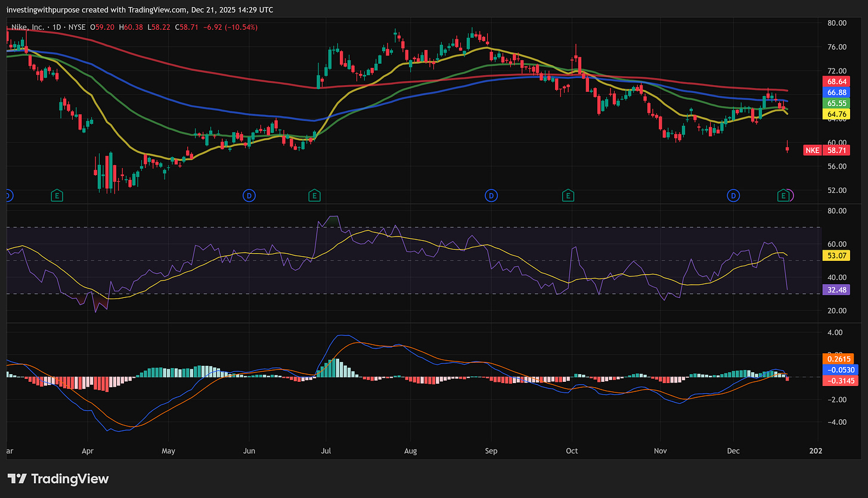Click the dividend D marker above the Sep label
Image resolution: width=868 pixels, height=498 pixels.
click(x=491, y=195)
